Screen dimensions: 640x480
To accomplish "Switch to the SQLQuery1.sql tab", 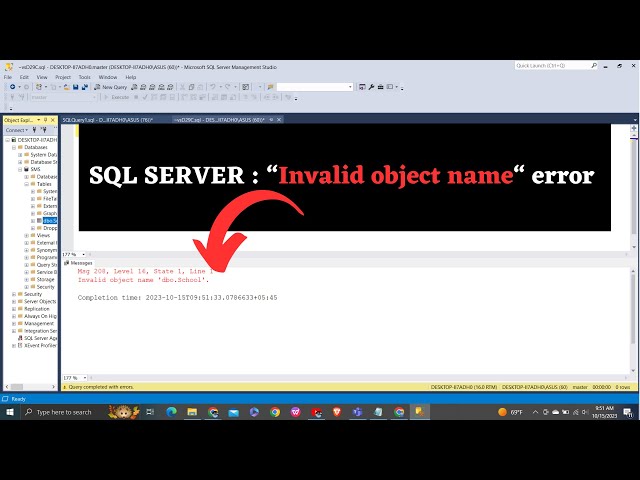I will 108,120.
